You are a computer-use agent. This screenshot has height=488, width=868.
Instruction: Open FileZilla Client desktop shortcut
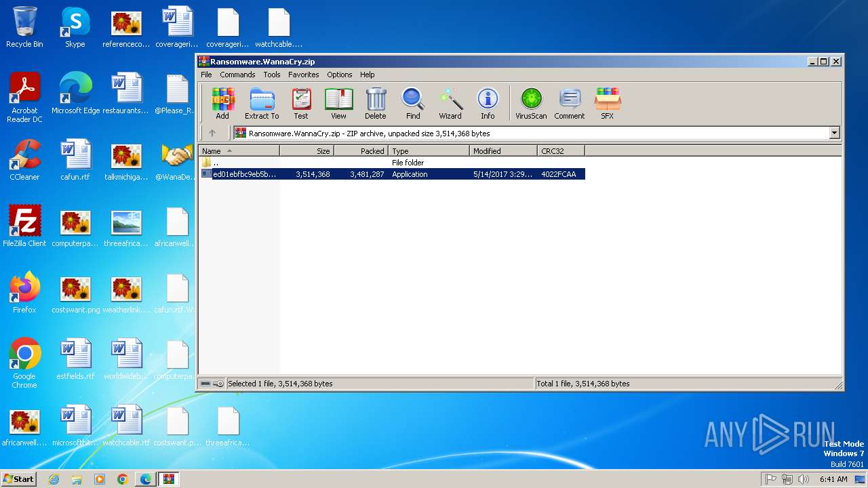pyautogui.click(x=24, y=227)
